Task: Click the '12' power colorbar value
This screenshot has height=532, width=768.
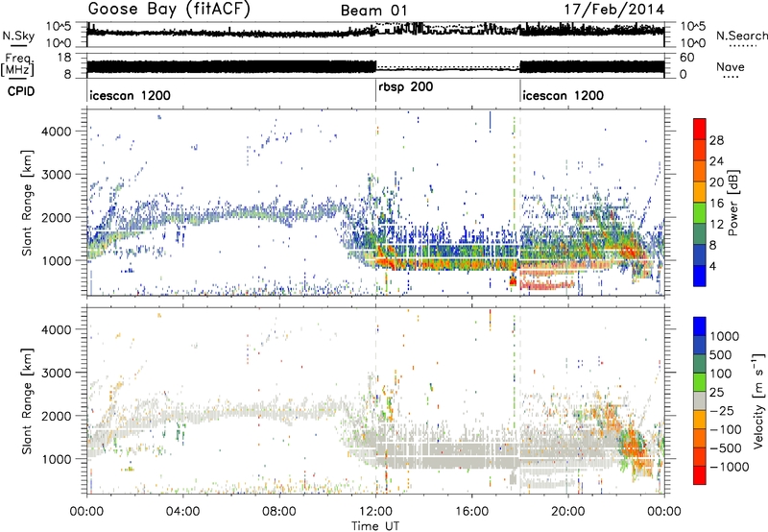Action: coord(716,225)
